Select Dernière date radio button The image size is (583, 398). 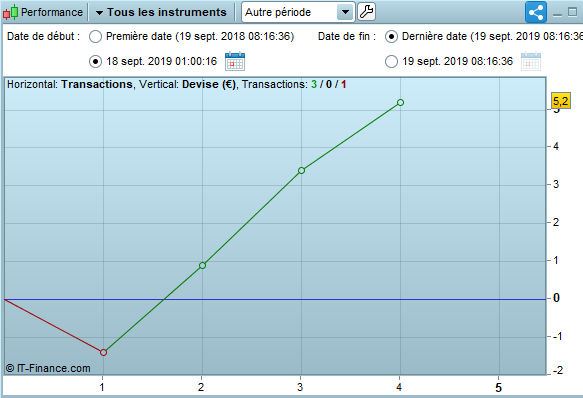coord(391,36)
